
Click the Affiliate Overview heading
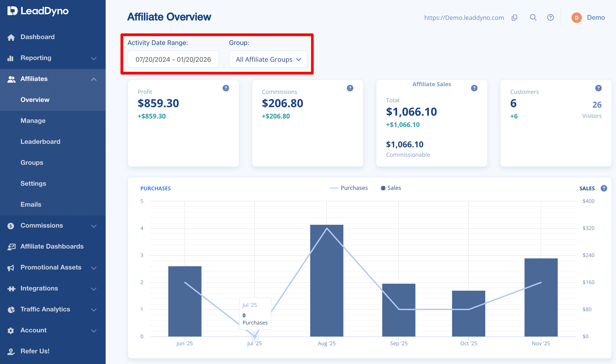pyautogui.click(x=169, y=17)
